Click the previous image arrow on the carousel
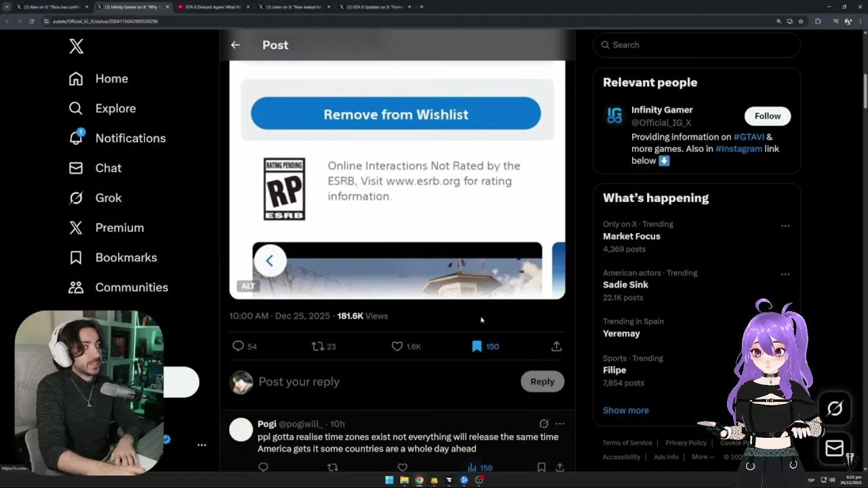 269,261
